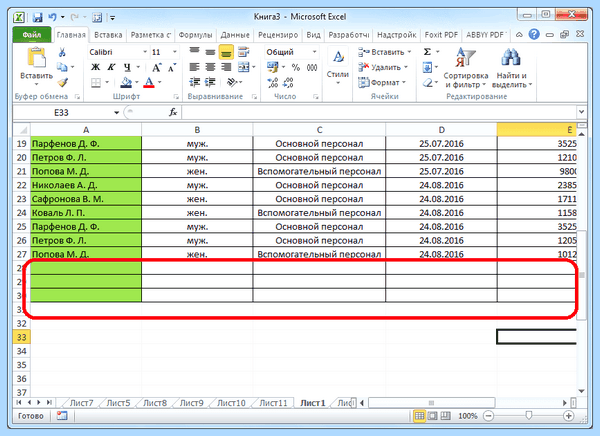The height and width of the screenshot is (436, 600).
Task: Switch to the Формулы ribbon tab
Action: click(195, 35)
